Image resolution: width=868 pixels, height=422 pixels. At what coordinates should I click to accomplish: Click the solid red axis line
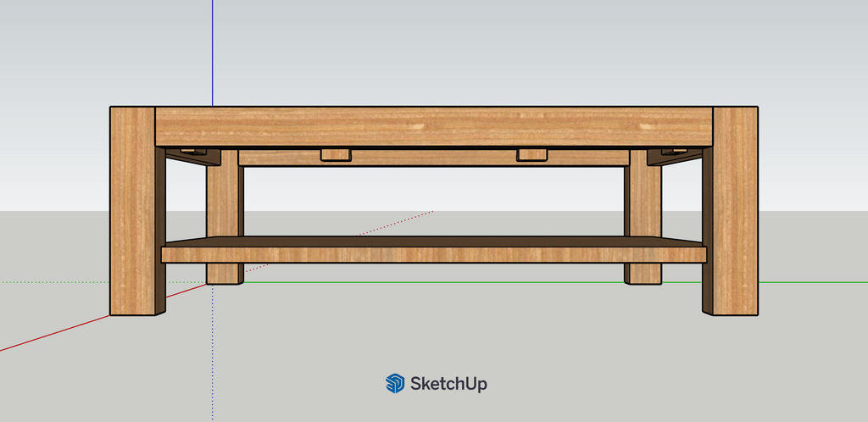[x=51, y=333]
